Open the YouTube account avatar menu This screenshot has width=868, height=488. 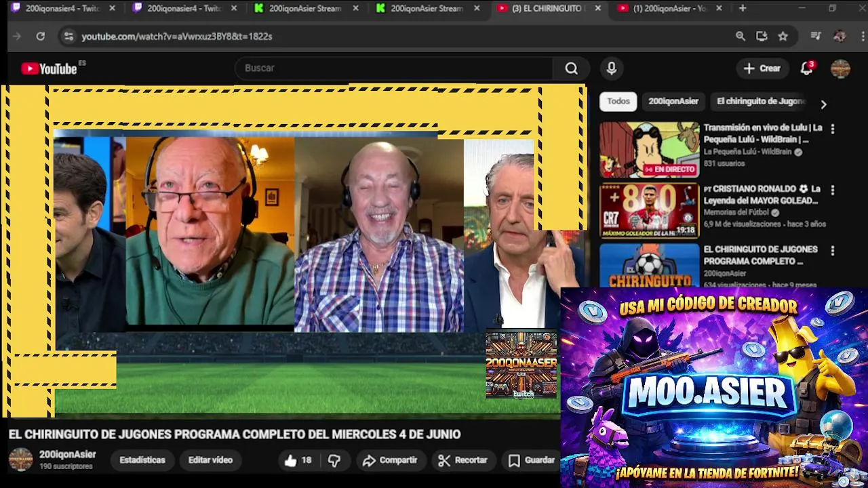(840, 68)
